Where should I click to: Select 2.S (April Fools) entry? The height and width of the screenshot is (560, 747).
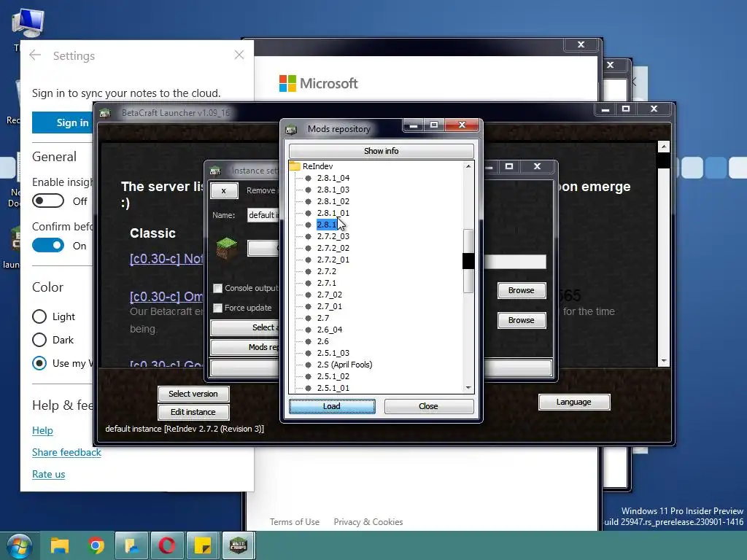(x=344, y=365)
